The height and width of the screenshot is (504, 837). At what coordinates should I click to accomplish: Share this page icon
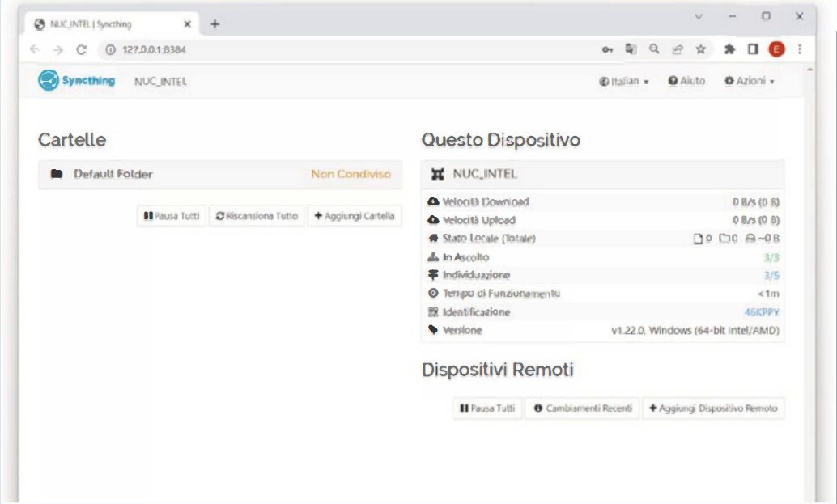click(678, 49)
